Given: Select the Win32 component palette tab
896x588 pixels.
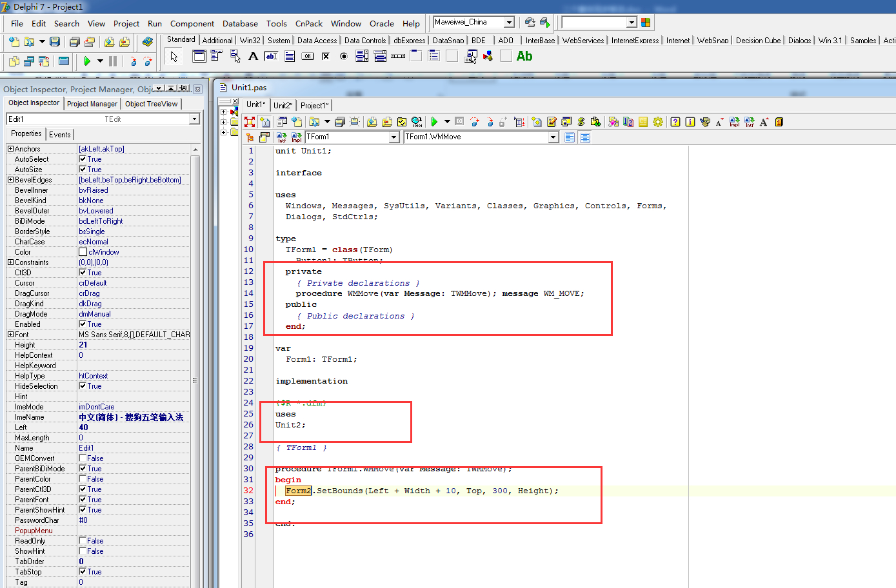Looking at the screenshot, I should 250,40.
